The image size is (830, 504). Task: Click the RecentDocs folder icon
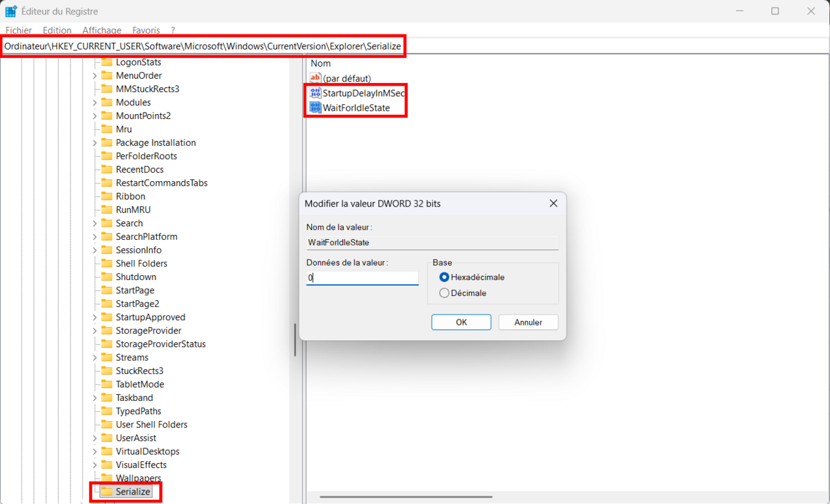106,169
